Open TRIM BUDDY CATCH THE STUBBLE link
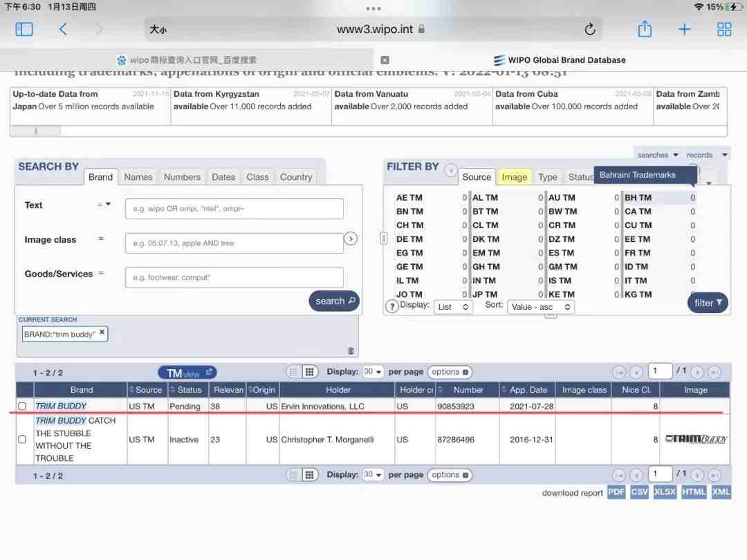The height and width of the screenshot is (560, 747). pyautogui.click(x=75, y=439)
